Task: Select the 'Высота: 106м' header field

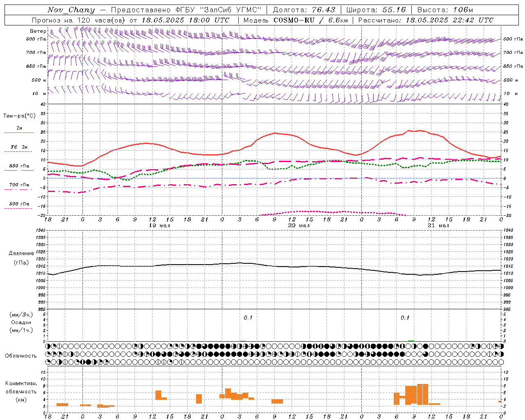Action: pos(445,10)
